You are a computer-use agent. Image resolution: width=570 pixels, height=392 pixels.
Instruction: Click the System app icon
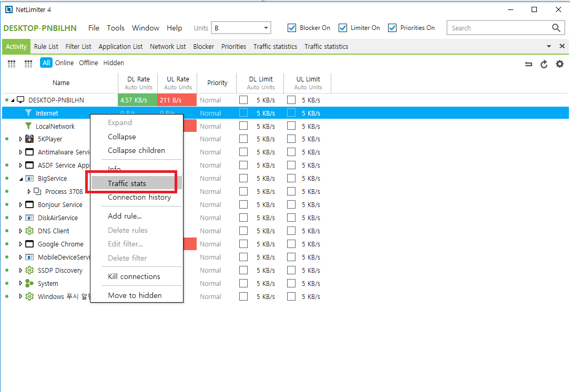click(29, 283)
